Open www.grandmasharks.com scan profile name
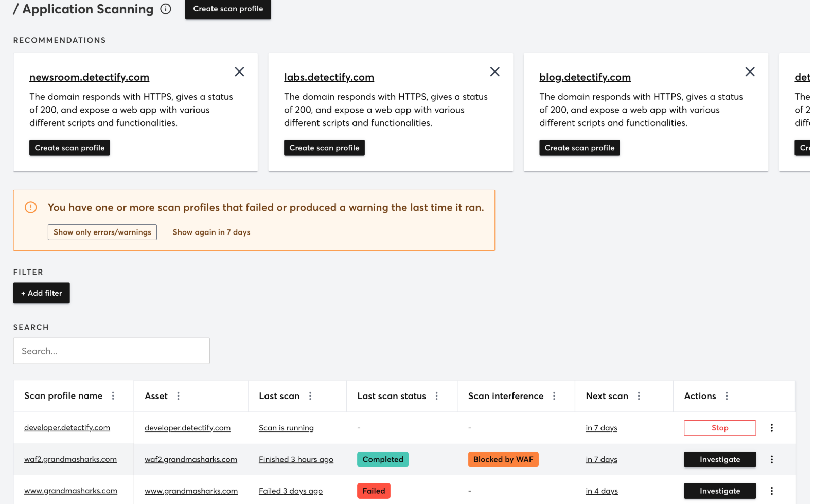813x504 pixels. coord(70,491)
